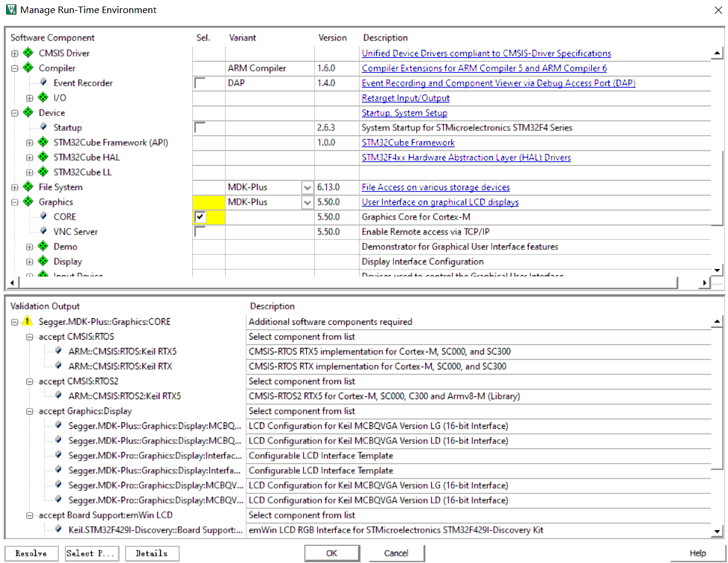Click the green diamond icon beside File System

tap(27, 187)
